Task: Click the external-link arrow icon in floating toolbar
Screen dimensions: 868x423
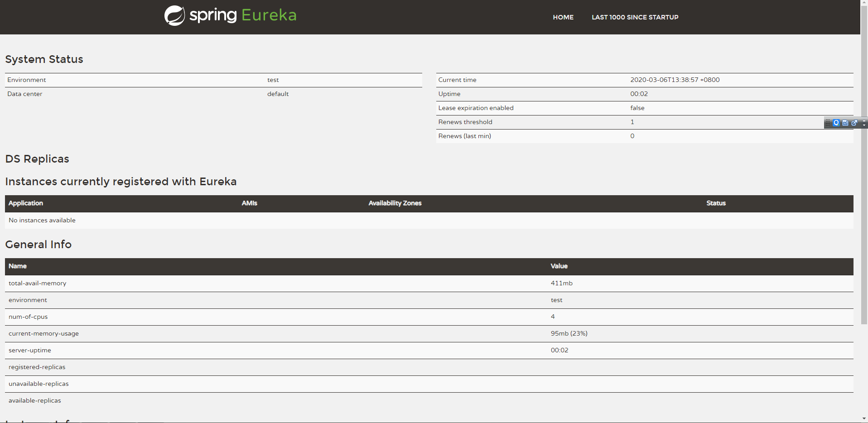Action: (854, 123)
